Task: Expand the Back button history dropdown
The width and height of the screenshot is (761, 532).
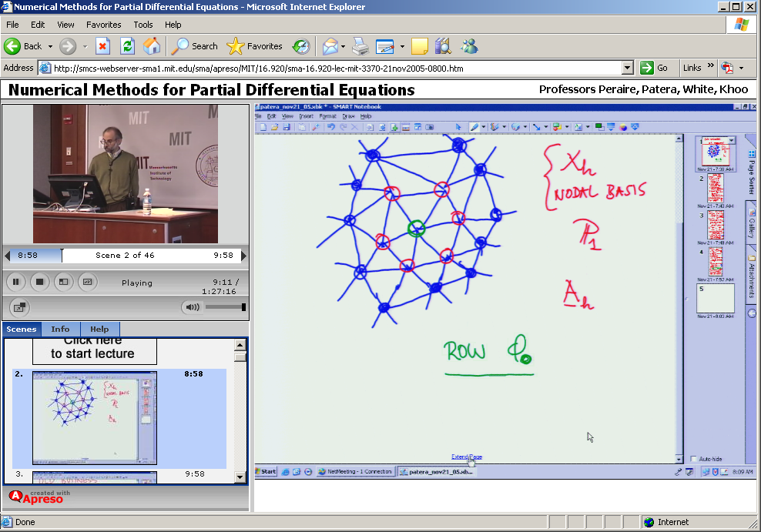Action: point(50,46)
